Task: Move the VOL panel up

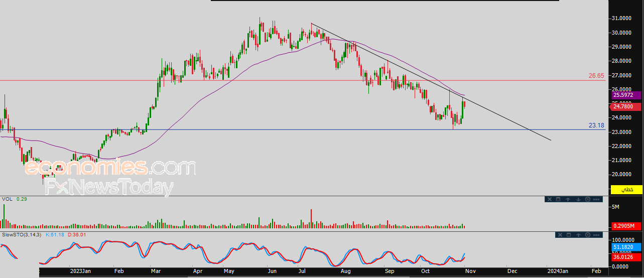Action: (x=568, y=199)
